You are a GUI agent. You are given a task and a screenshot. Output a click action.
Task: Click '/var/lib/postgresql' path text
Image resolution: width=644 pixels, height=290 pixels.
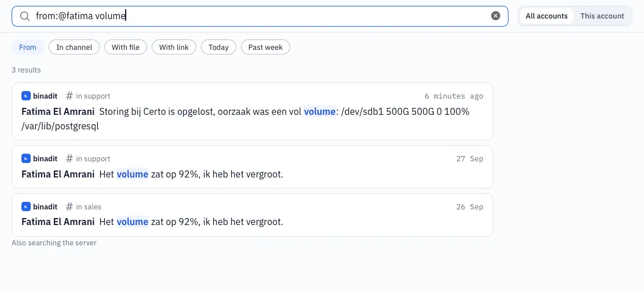click(60, 126)
